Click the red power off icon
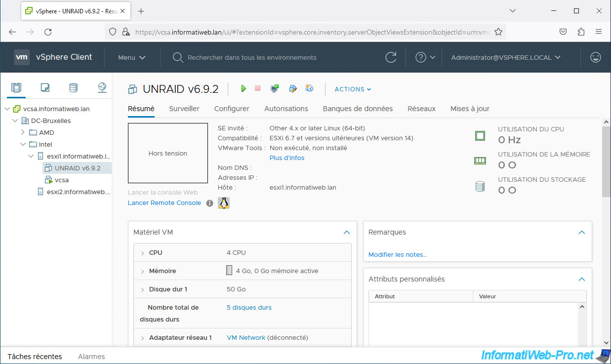 point(257,89)
